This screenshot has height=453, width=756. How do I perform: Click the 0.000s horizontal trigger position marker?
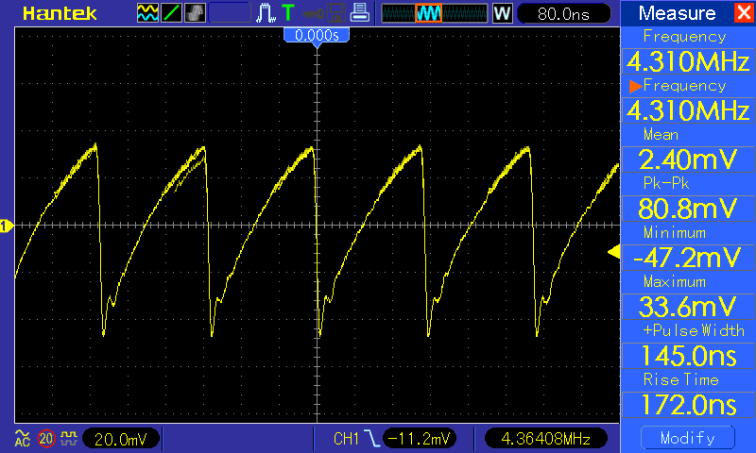tap(316, 35)
